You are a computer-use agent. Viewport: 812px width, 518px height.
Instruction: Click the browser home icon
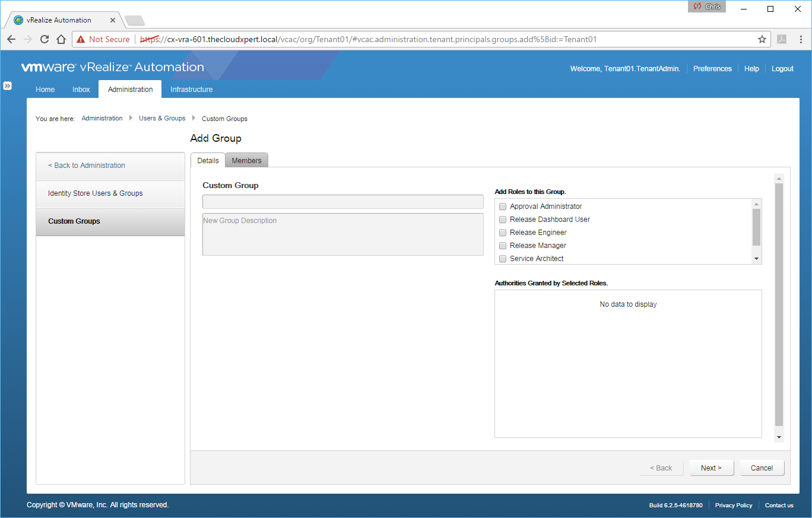61,39
